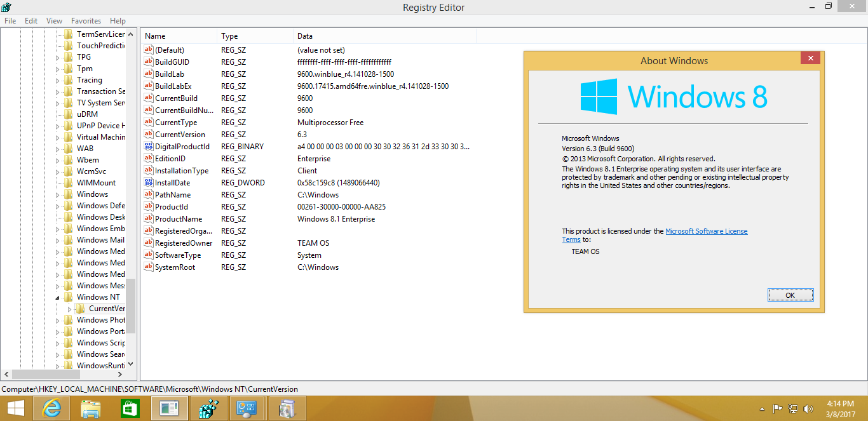Screen dimensions: 868x421
Task: Collapse the Windows NT tree node
Action: 57,298
